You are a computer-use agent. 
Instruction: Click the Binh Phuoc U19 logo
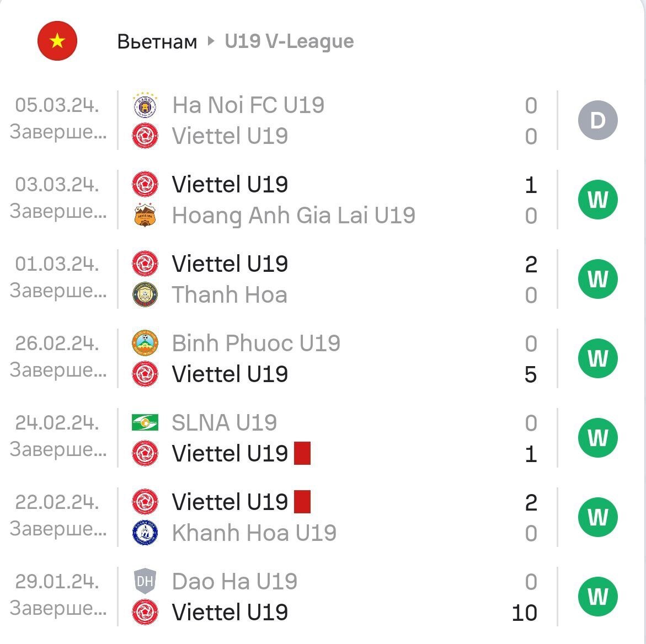coord(146,343)
